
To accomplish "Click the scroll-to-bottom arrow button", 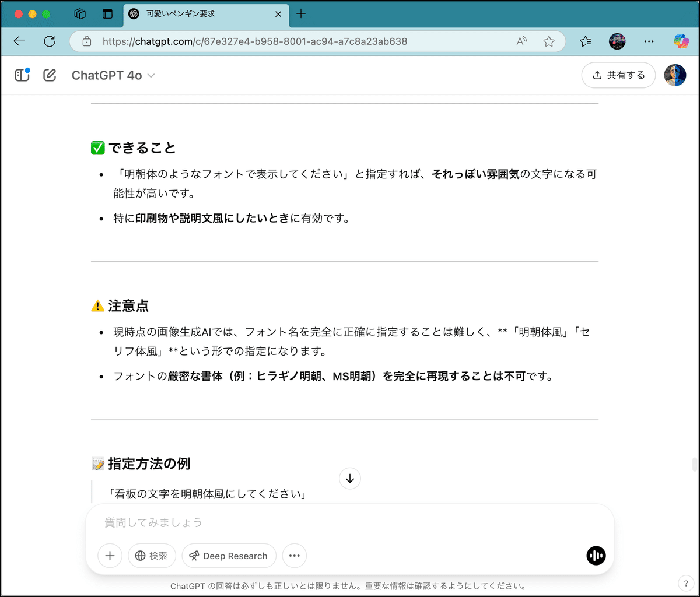I will 349,478.
